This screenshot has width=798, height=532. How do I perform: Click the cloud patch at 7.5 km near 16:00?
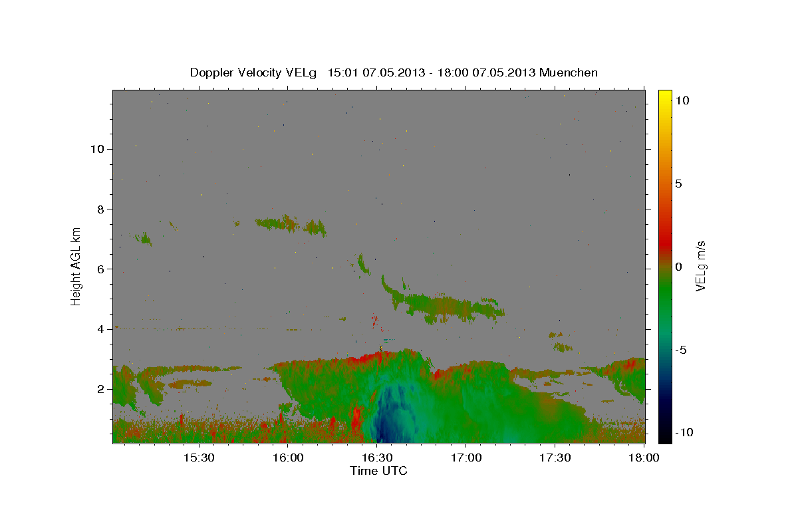point(291,224)
